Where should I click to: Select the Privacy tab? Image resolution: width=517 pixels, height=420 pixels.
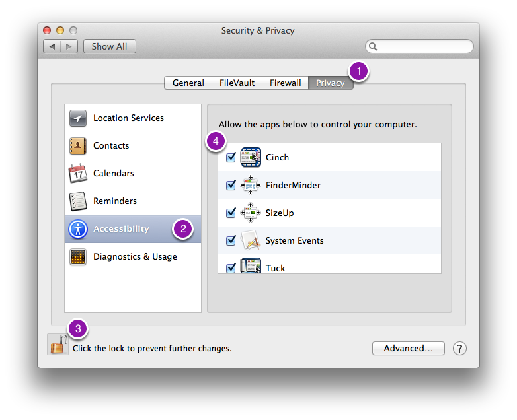(x=331, y=83)
